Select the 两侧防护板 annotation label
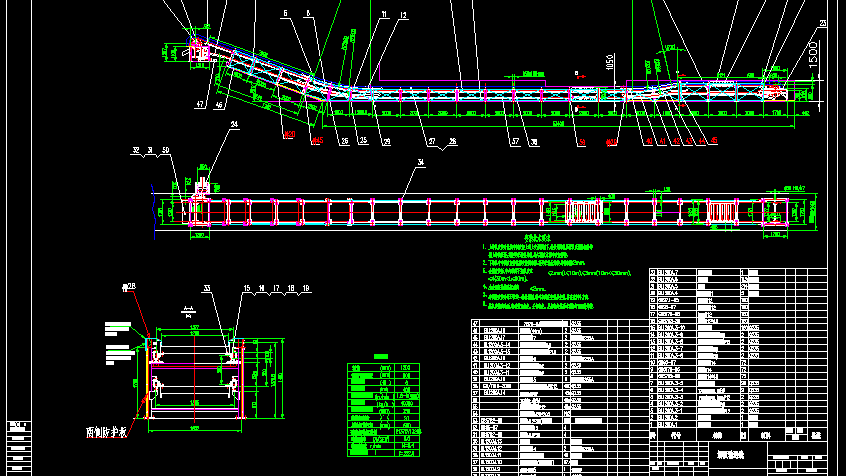The width and height of the screenshot is (846, 476). click(x=106, y=432)
